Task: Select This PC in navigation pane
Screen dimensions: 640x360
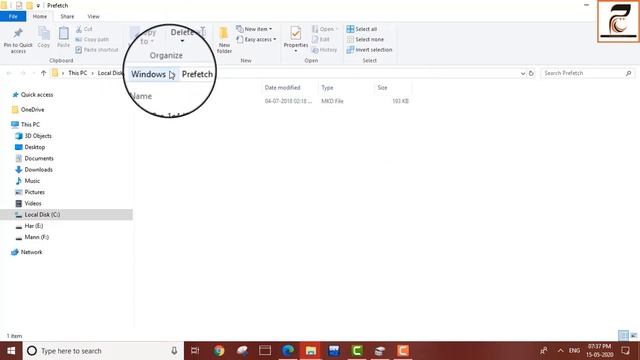Action: pos(30,124)
